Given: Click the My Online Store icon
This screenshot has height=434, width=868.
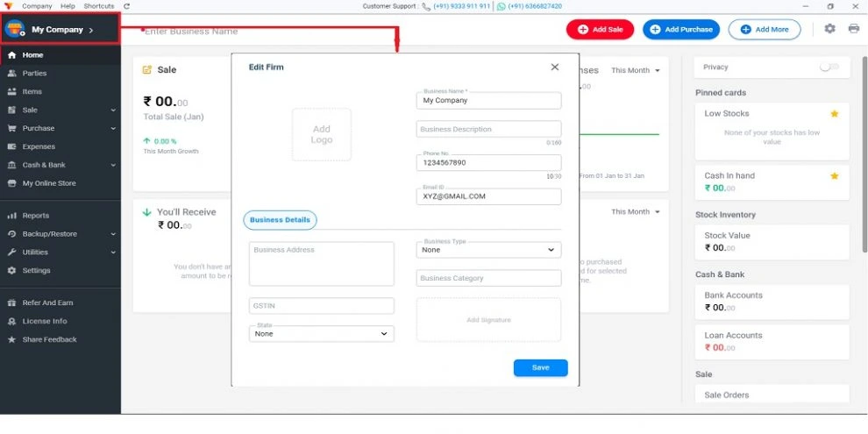Looking at the screenshot, I should pos(11,183).
